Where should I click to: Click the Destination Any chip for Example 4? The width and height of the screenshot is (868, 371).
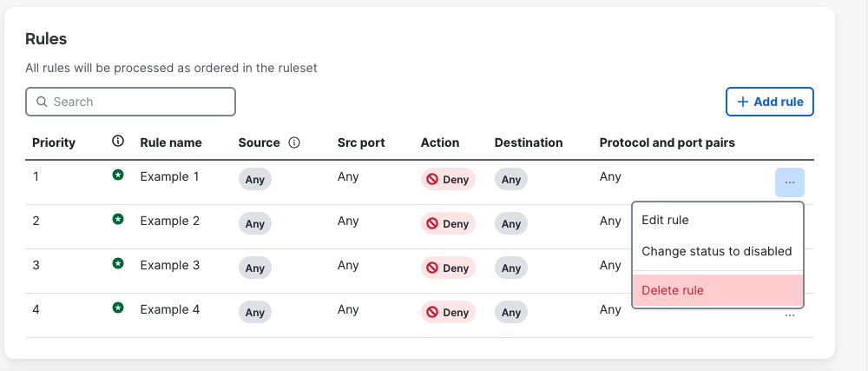tap(511, 313)
